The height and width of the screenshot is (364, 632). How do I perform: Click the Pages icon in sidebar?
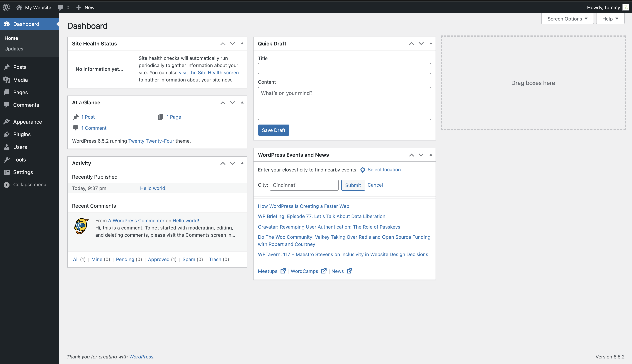tap(7, 92)
